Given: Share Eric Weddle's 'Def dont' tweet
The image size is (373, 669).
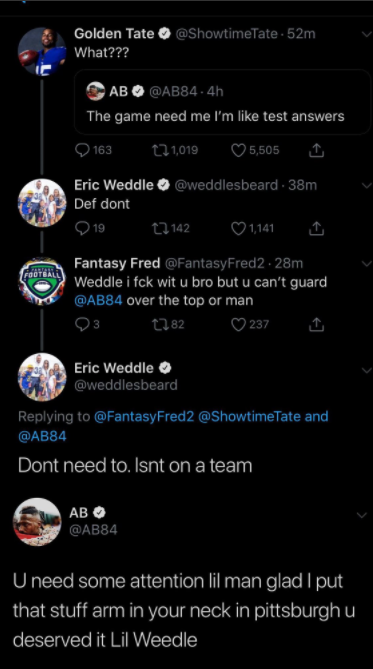Looking at the screenshot, I should (315, 229).
